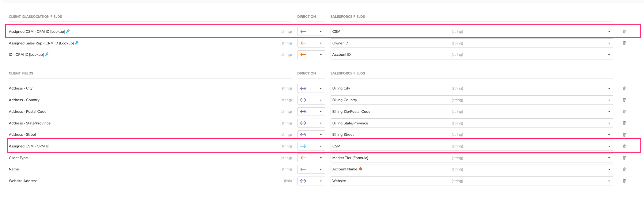Click the 'Address - City' field label
This screenshot has width=644, height=198.
click(21, 88)
